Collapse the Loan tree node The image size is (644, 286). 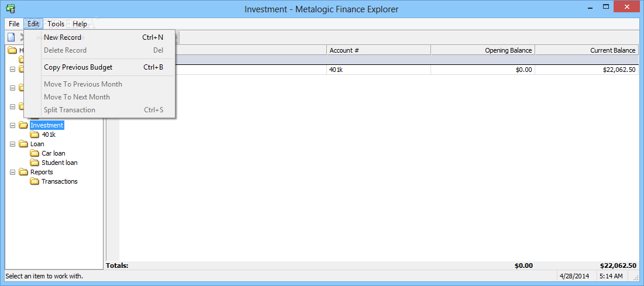tap(12, 144)
